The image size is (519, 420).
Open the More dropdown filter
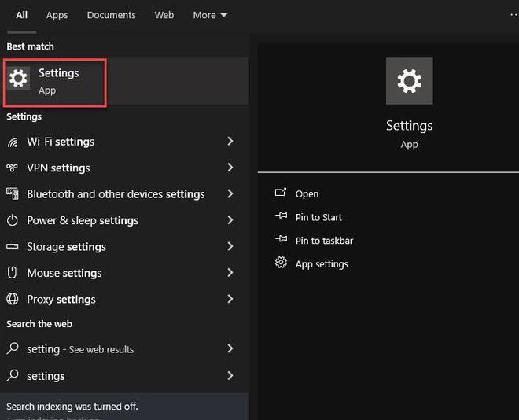point(210,15)
